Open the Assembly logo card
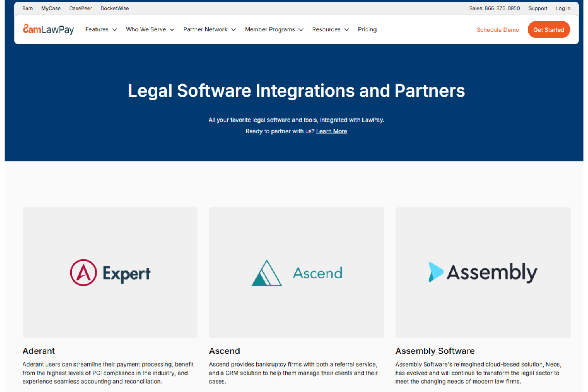588x392 pixels. pos(483,272)
